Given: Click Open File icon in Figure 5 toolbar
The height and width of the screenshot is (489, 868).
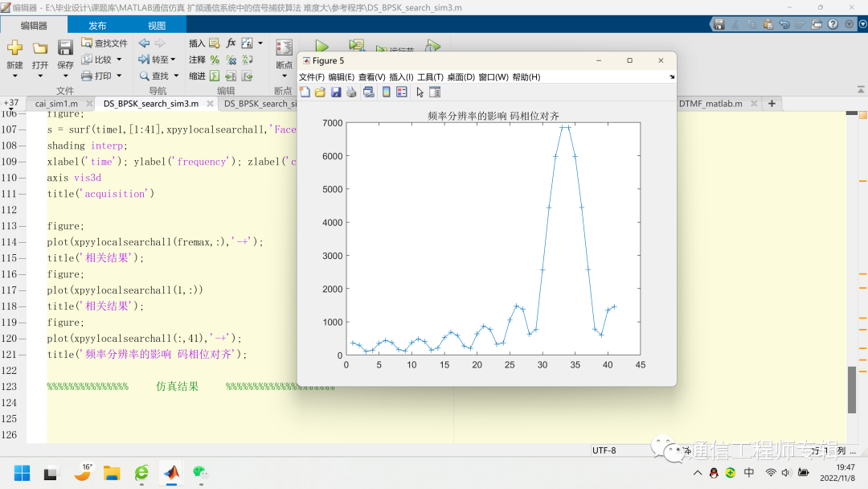Looking at the screenshot, I should point(320,92).
